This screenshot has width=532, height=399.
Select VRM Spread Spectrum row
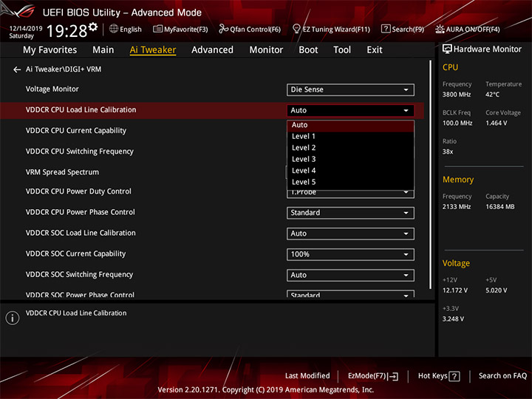62,172
